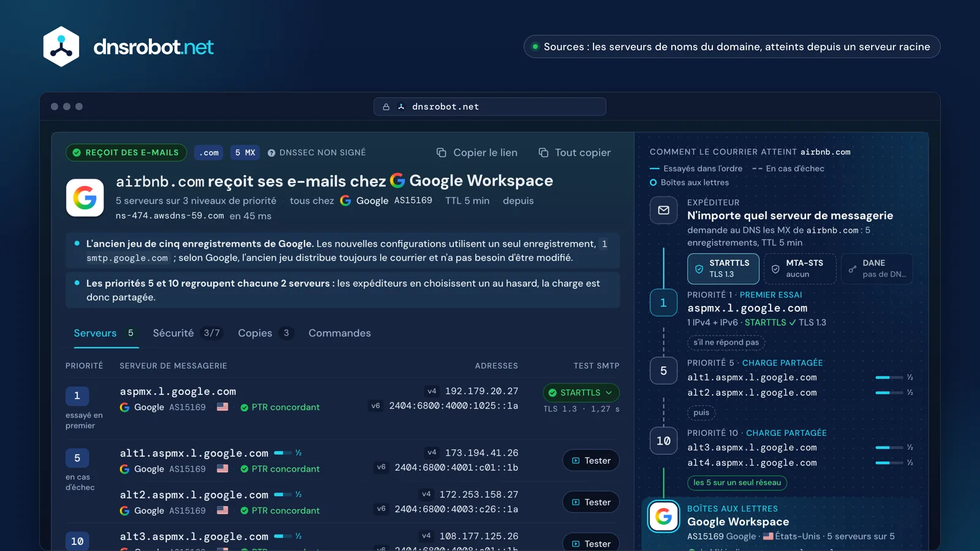The width and height of the screenshot is (980, 551).
Task: Click the envelope Expéditeur icon
Action: pos(663,210)
